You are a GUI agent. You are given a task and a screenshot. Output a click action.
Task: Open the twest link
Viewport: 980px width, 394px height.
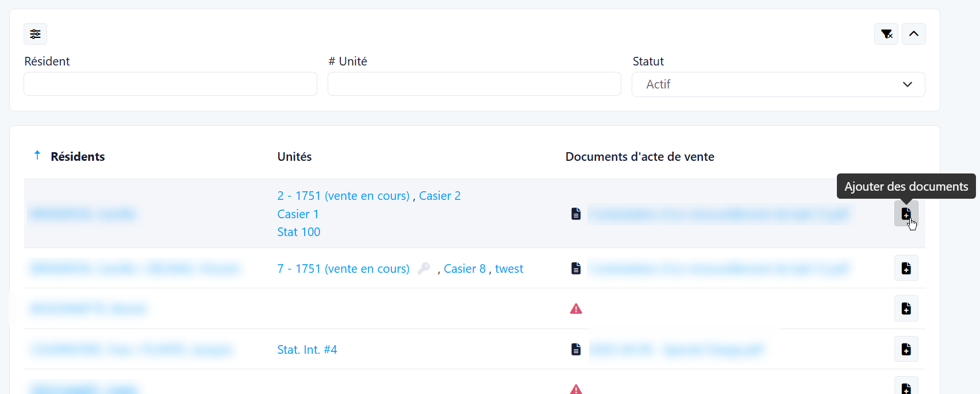pos(509,269)
